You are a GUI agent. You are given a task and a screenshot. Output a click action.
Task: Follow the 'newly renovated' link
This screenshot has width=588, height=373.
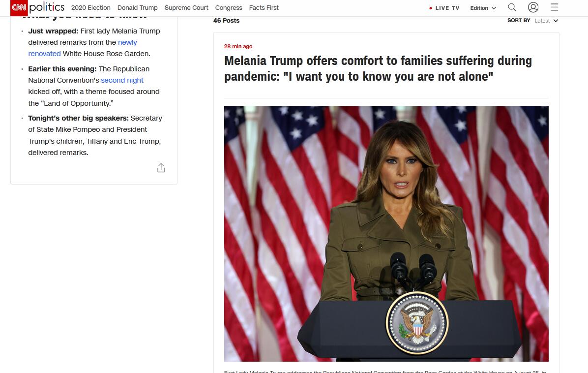tap(83, 48)
